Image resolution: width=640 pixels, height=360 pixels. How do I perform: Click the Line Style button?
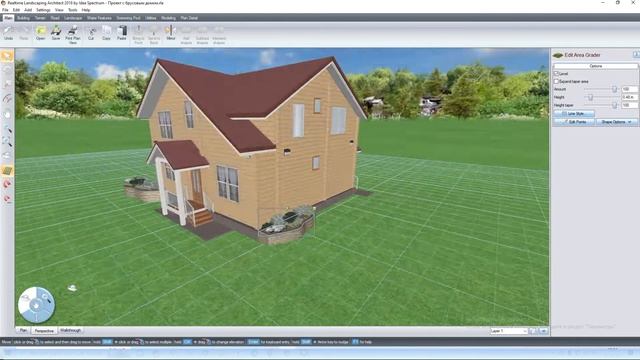click(x=575, y=114)
